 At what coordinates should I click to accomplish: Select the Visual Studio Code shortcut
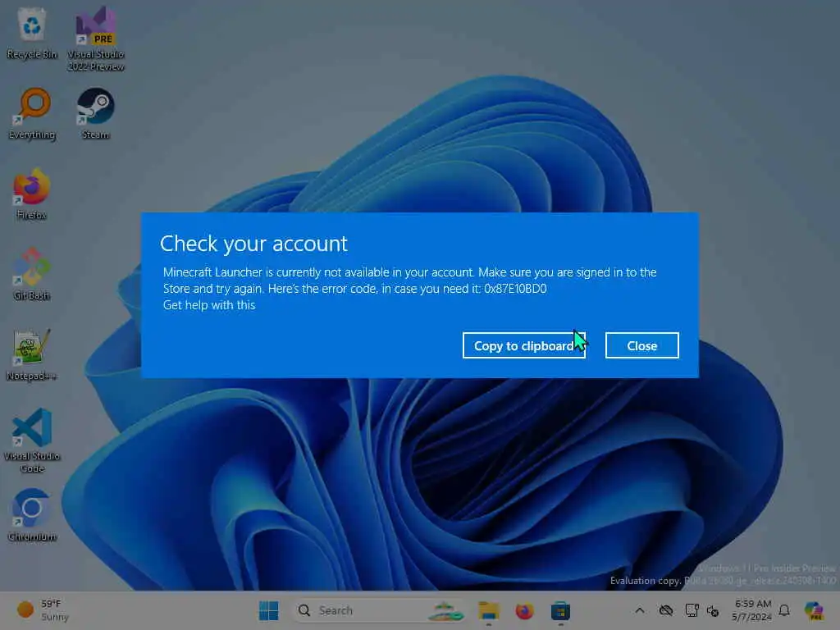click(x=32, y=441)
